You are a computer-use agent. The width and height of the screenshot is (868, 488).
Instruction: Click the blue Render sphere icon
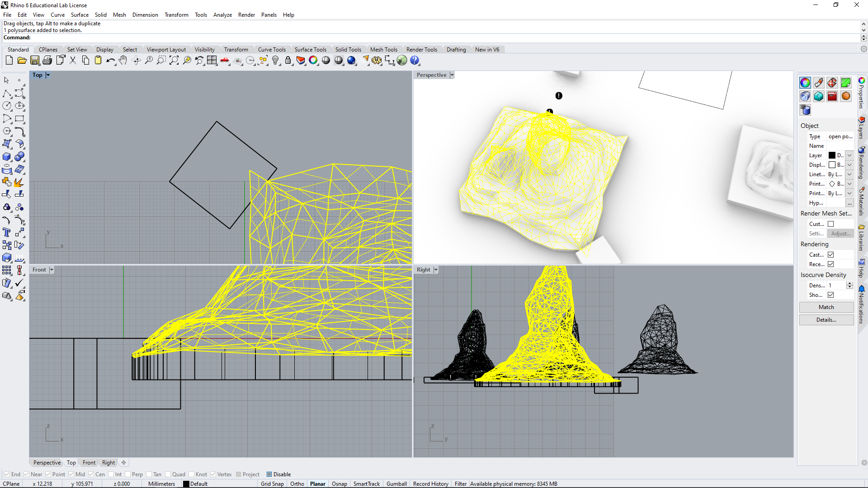pos(351,60)
